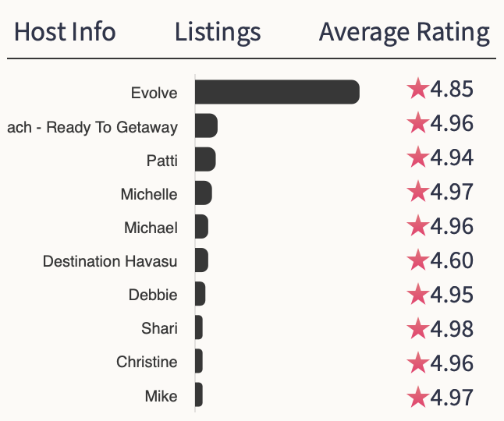Click the 4.60 rating value

click(x=452, y=260)
